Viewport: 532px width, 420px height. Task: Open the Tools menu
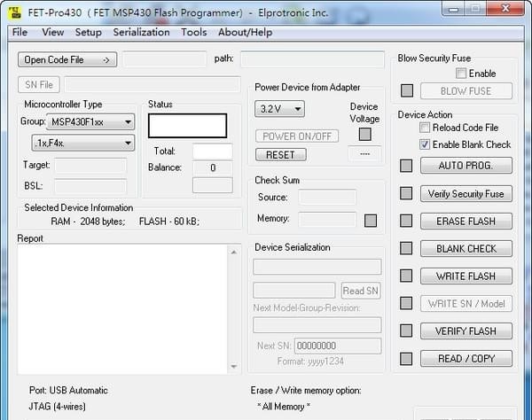coord(193,32)
